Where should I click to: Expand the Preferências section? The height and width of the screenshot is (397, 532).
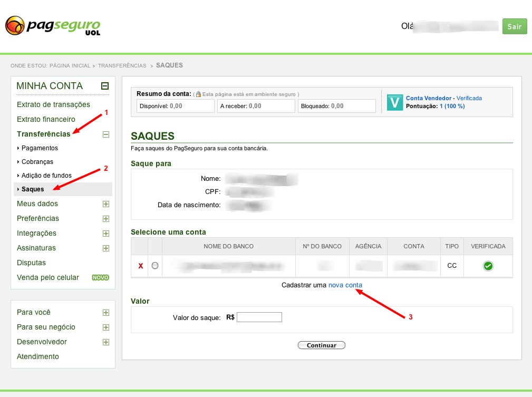[106, 219]
